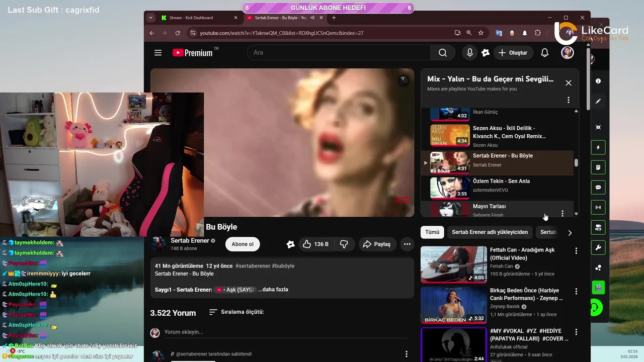
Task: Open the YouTube hamburger guide menu
Action: [158, 53]
